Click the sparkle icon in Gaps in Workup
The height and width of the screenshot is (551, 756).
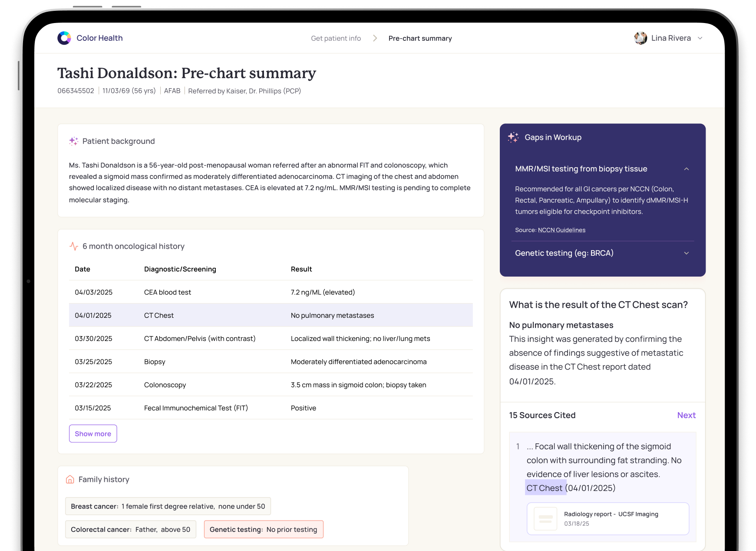pyautogui.click(x=513, y=137)
